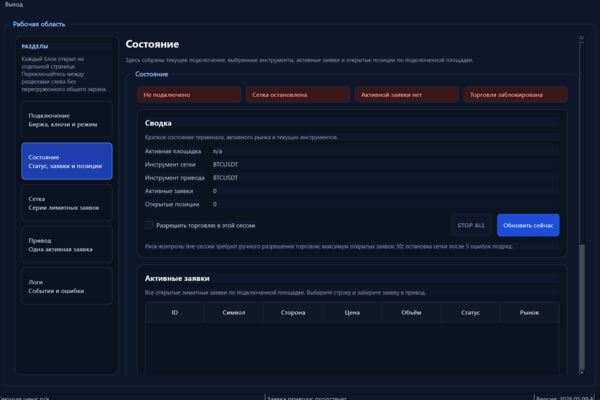Click the Рабочая область label
Viewport: 600px width, 400px height.
coord(39,24)
